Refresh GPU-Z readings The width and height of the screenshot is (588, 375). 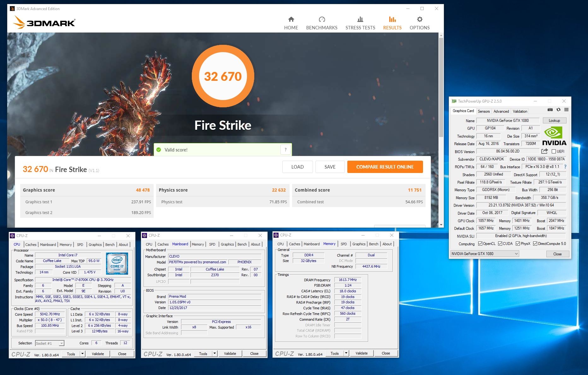pos(558,110)
